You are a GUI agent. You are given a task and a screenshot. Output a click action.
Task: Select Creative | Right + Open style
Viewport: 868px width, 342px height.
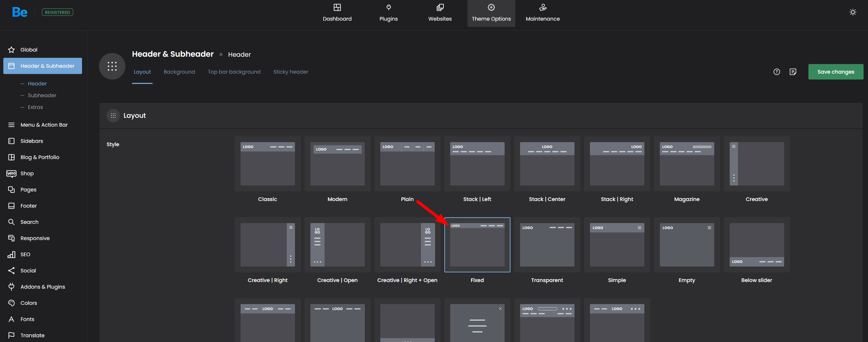[x=408, y=245]
